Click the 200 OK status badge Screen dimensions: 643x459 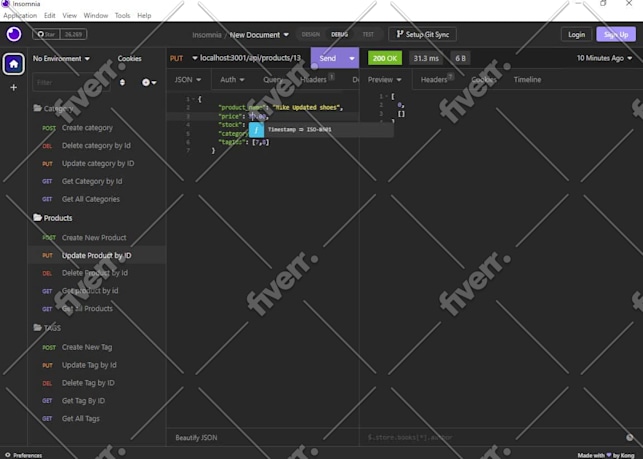point(385,58)
